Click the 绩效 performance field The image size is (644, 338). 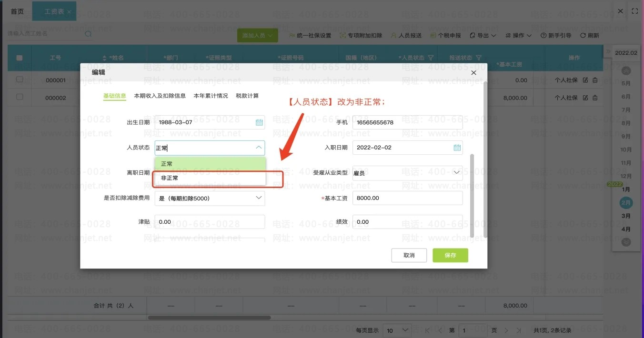coord(407,222)
